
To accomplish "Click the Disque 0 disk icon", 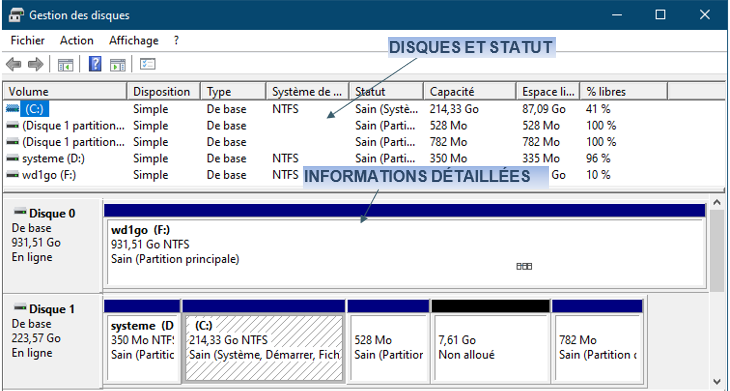I will click(20, 212).
